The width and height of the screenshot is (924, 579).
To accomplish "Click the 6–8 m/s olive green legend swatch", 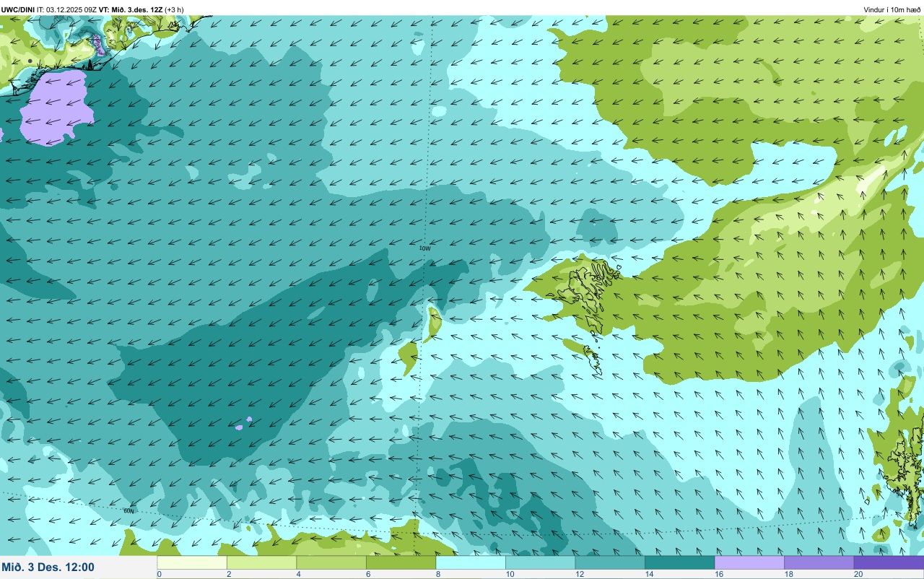I will (x=401, y=562).
